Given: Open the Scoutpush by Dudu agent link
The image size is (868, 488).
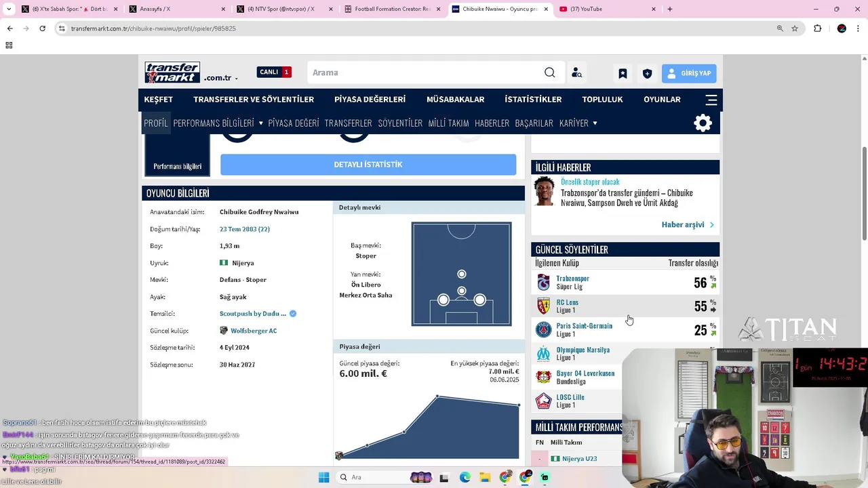Looking at the screenshot, I should (x=253, y=314).
